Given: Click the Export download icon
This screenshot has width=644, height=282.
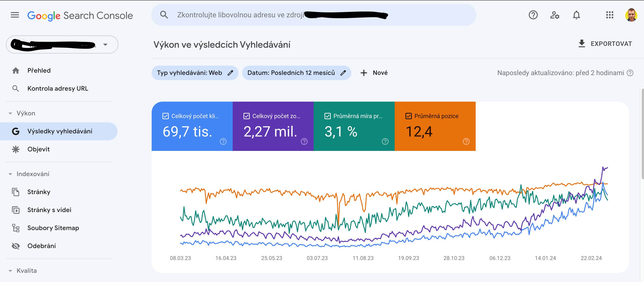Looking at the screenshot, I should 582,44.
